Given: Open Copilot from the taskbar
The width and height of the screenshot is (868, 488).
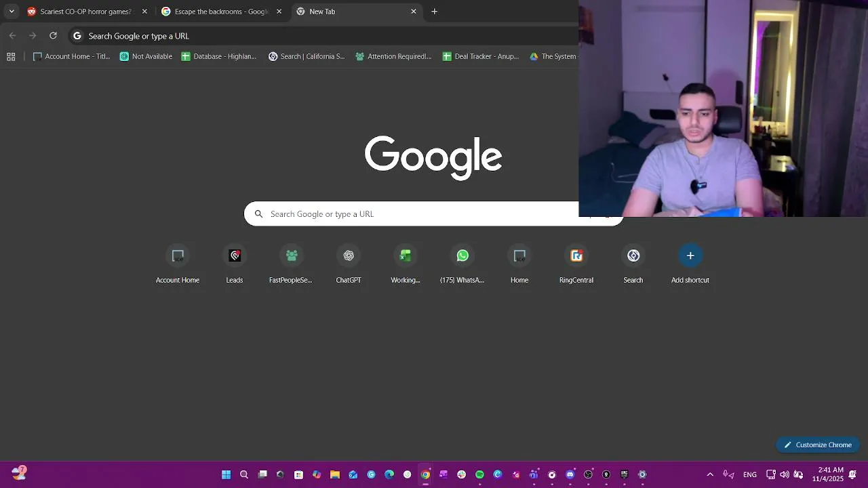Looking at the screenshot, I should click(317, 474).
